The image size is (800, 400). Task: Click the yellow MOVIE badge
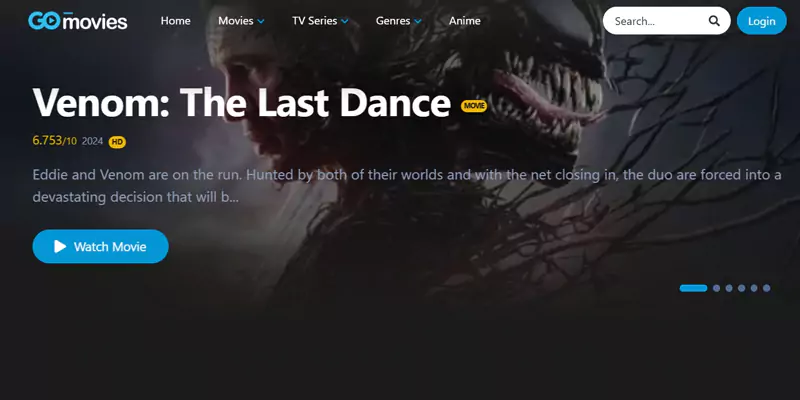pos(474,106)
